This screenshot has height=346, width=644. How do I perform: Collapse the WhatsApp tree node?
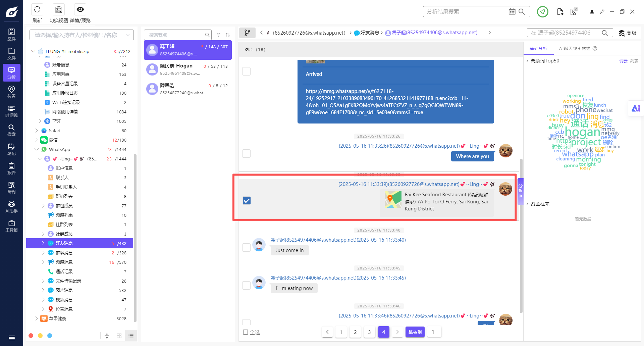pos(37,149)
